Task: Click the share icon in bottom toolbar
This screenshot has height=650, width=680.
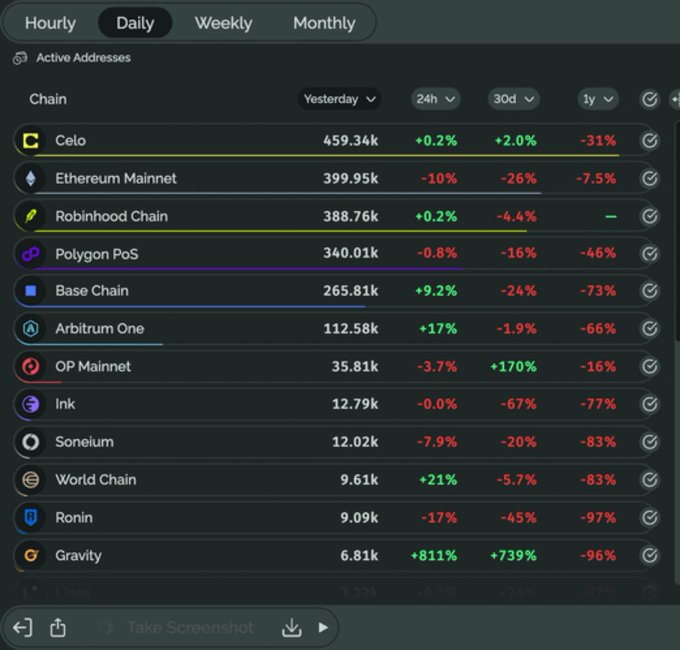Action: 58,627
